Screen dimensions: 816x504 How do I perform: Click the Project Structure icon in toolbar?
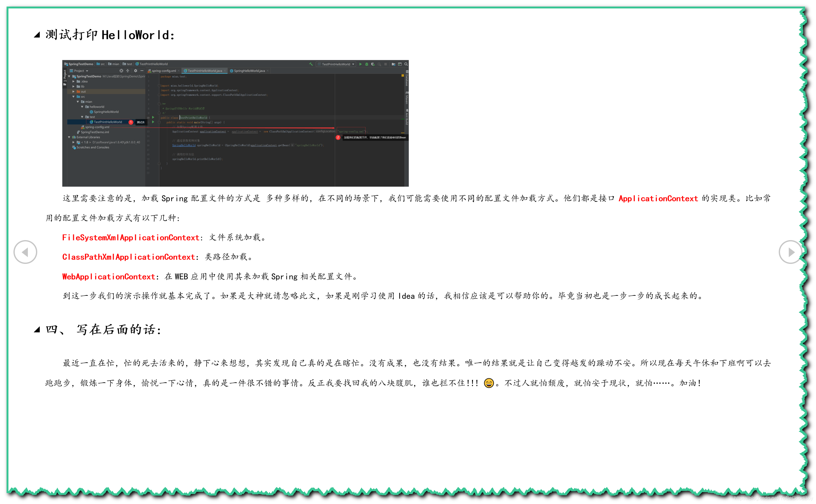tap(394, 64)
